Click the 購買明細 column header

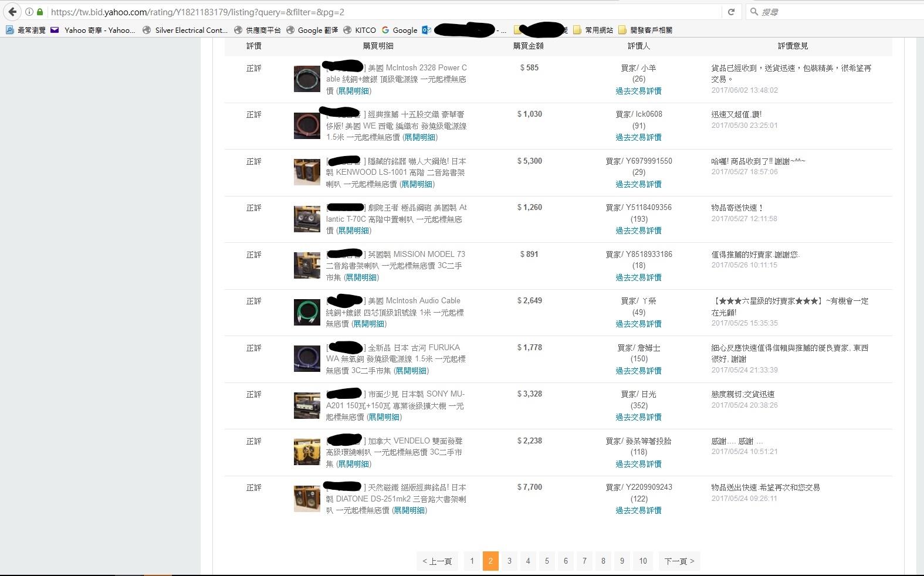click(x=378, y=46)
